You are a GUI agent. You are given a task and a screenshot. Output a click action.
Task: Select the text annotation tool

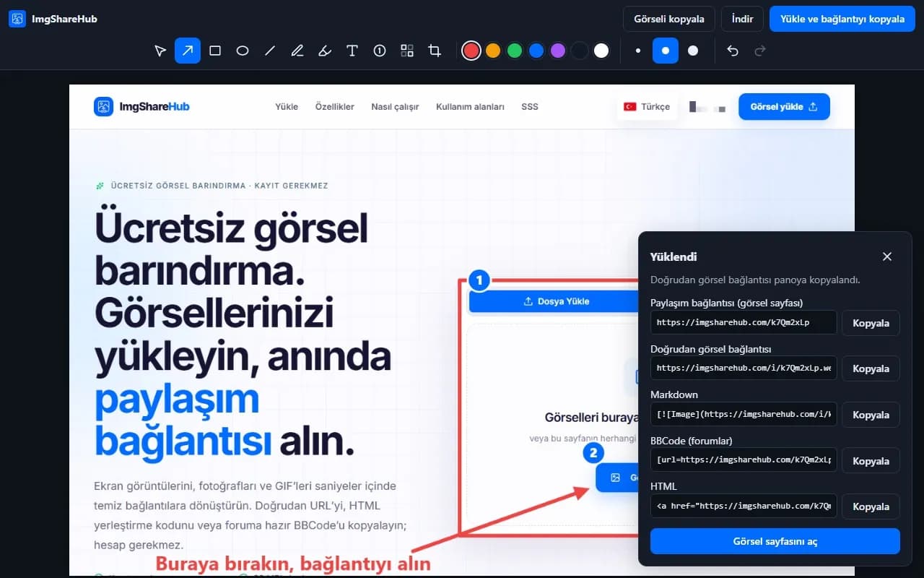352,51
